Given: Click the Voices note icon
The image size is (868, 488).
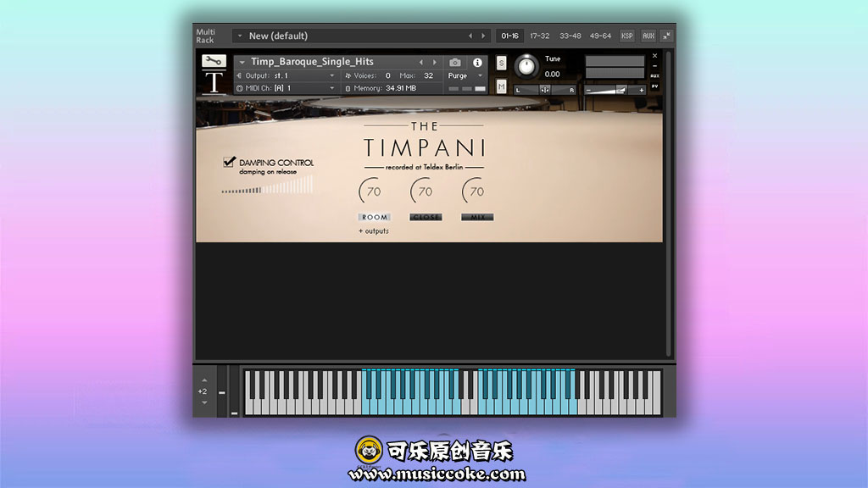Looking at the screenshot, I should pyautogui.click(x=348, y=75).
